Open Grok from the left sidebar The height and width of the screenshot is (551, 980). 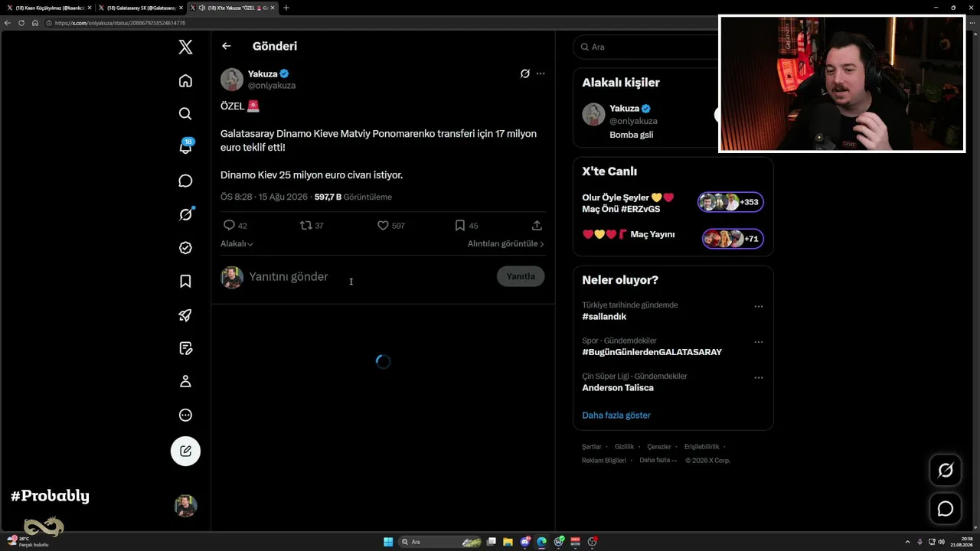pos(185,214)
